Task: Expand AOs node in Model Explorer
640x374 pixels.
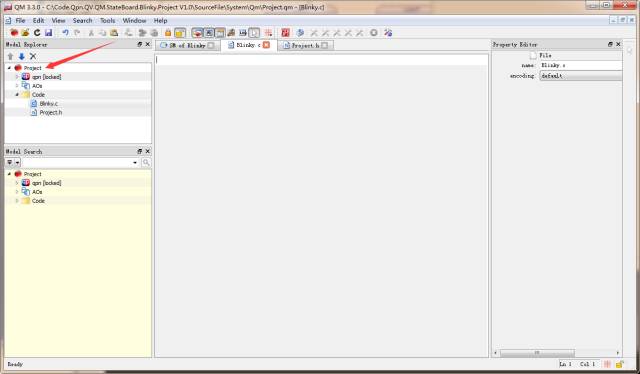Action: [17, 86]
